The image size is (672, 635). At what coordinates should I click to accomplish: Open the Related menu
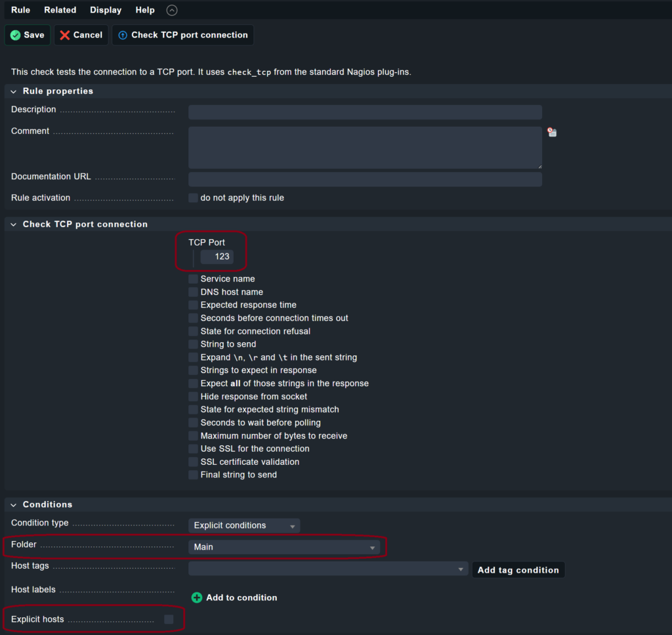coord(60,10)
